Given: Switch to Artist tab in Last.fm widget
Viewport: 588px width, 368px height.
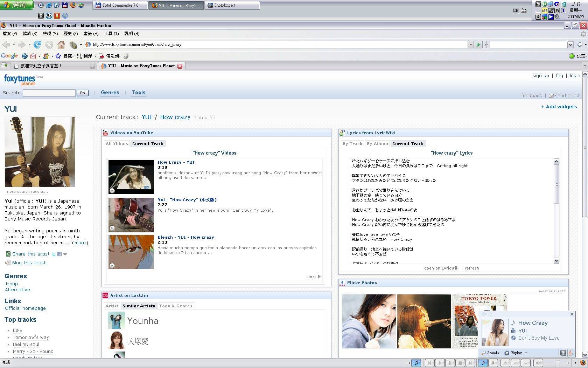Looking at the screenshot, I should [112, 306].
